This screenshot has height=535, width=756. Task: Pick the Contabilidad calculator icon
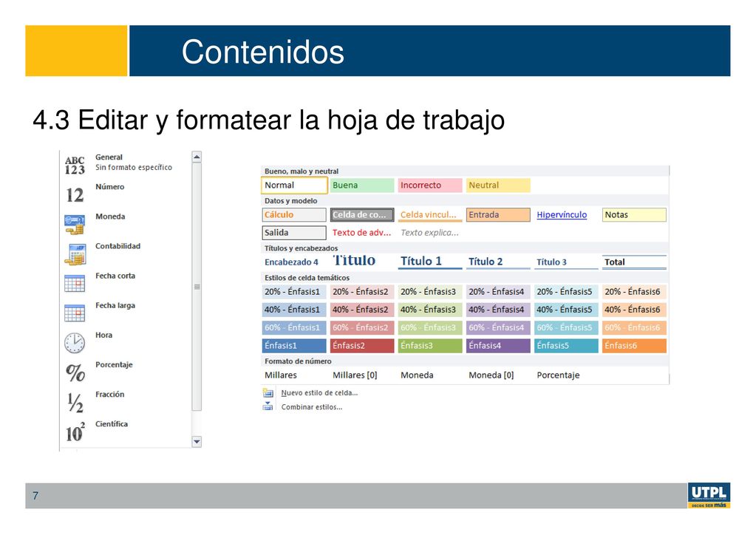tap(75, 254)
